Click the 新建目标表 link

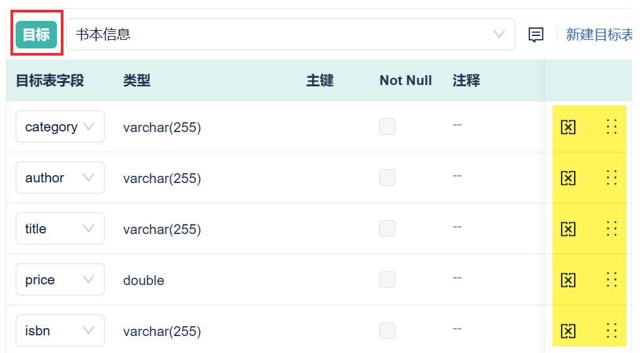[x=600, y=35]
